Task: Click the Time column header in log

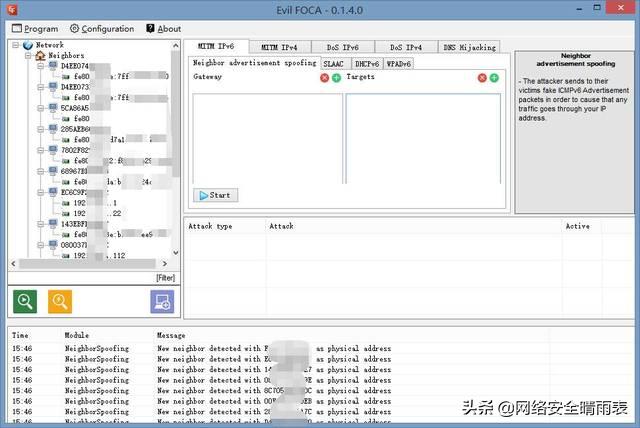Action: (20, 335)
